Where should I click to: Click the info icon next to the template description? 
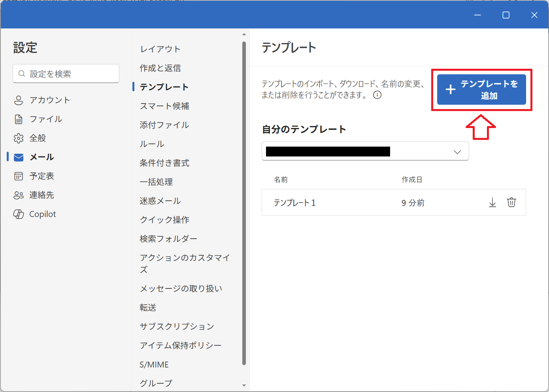(377, 95)
